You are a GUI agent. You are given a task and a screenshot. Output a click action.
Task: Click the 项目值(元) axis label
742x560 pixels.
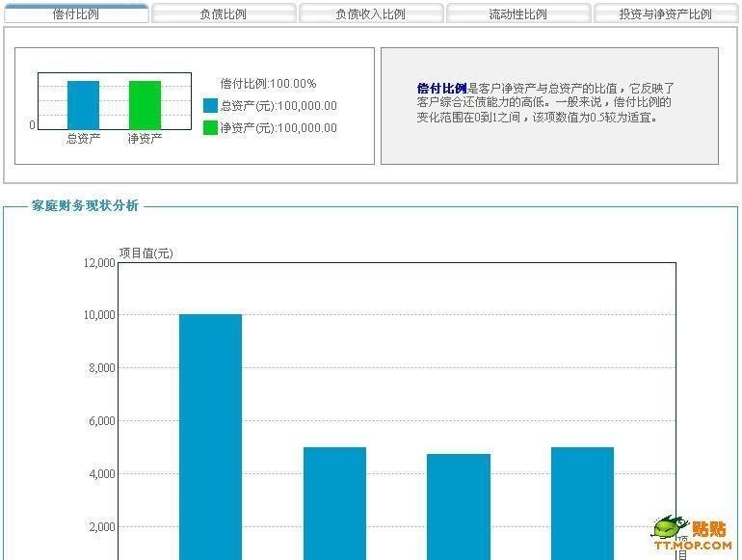146,253
